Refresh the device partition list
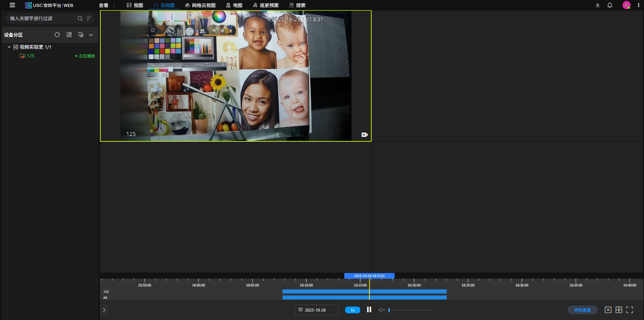 (x=57, y=35)
